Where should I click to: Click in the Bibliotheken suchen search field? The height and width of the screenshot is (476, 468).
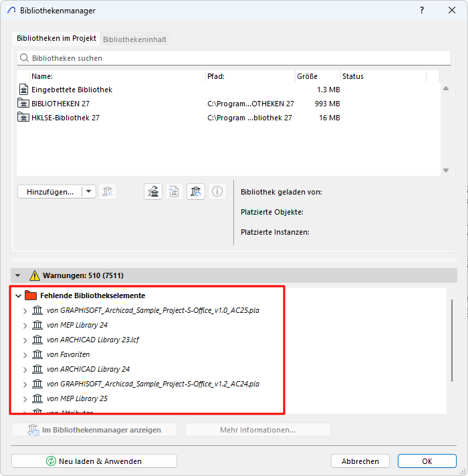click(x=234, y=58)
